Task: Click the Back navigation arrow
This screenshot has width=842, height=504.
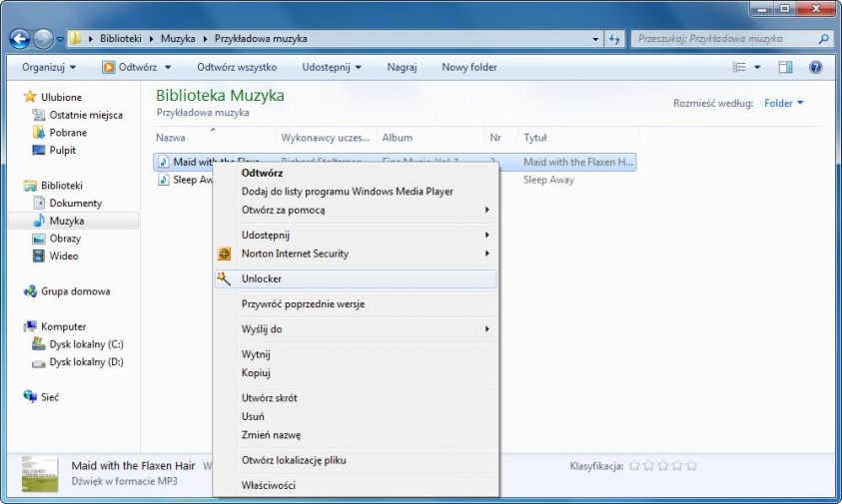Action: click(19, 39)
